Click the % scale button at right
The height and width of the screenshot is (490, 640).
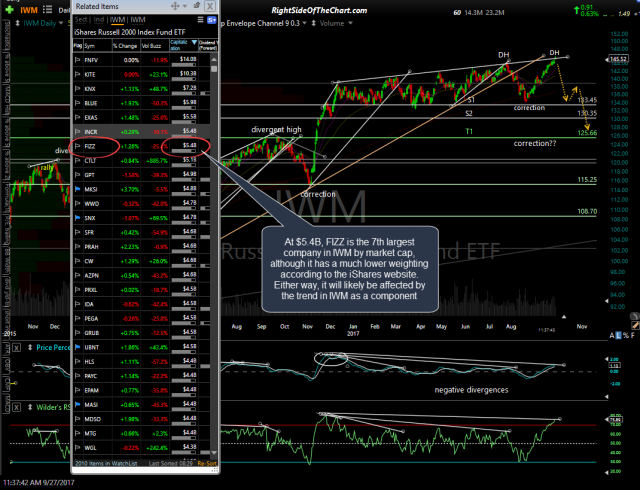pos(626,336)
